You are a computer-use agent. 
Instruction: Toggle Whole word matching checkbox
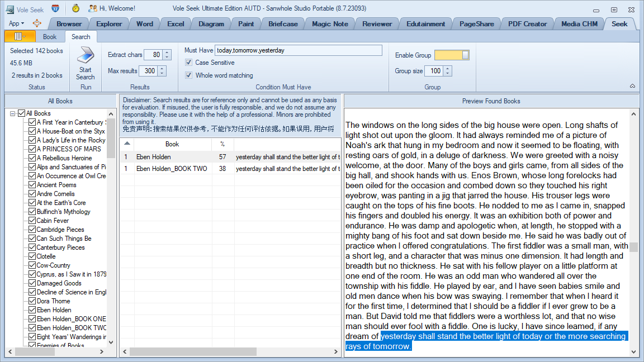pyautogui.click(x=188, y=75)
